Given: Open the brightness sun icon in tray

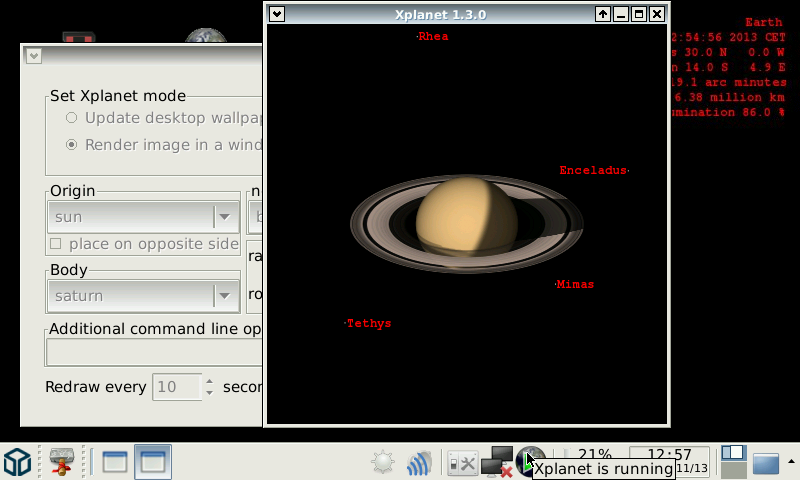Looking at the screenshot, I should pos(383,462).
